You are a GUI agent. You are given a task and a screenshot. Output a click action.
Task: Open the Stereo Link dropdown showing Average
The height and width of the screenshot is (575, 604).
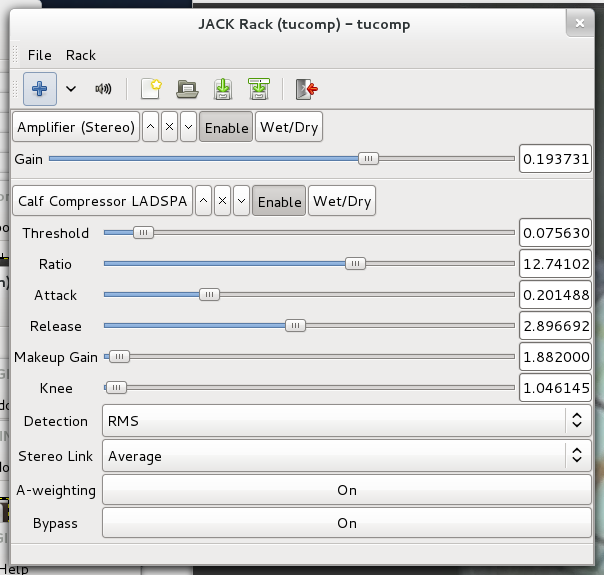[347, 456]
